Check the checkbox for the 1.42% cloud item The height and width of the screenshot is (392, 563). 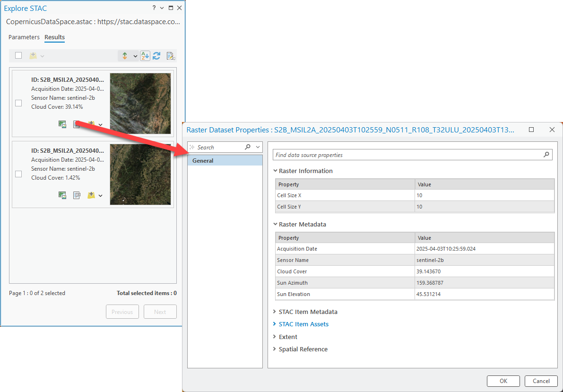[x=18, y=174]
